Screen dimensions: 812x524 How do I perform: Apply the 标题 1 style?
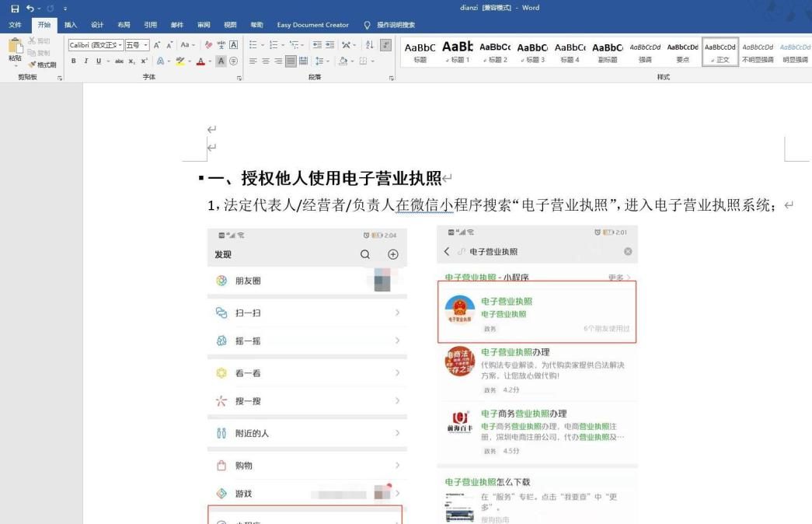pyautogui.click(x=457, y=52)
